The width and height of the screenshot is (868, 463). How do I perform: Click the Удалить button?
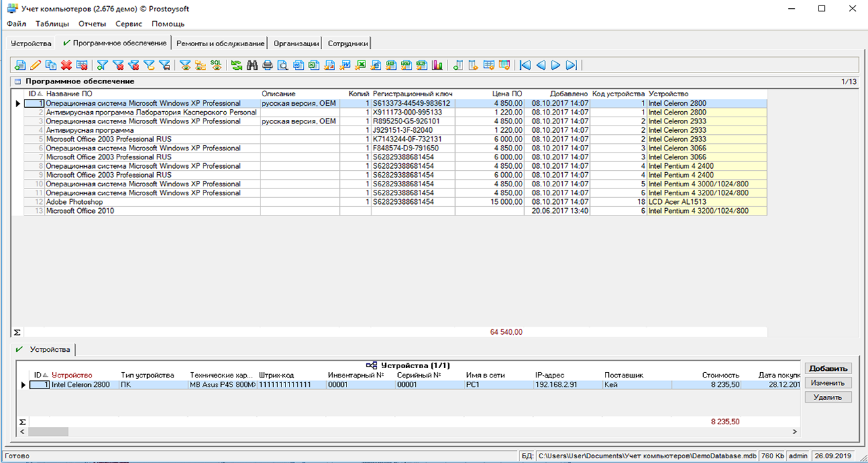point(828,397)
